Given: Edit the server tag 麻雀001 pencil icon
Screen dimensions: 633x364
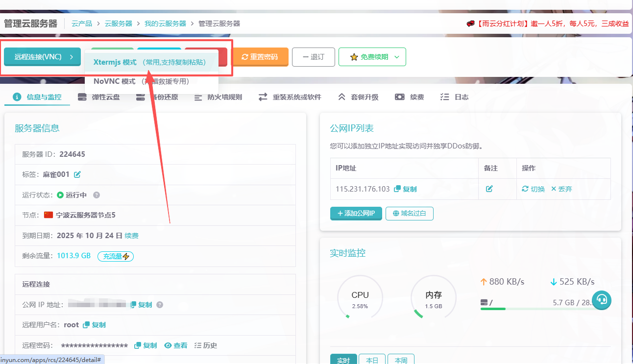Looking at the screenshot, I should point(77,174).
